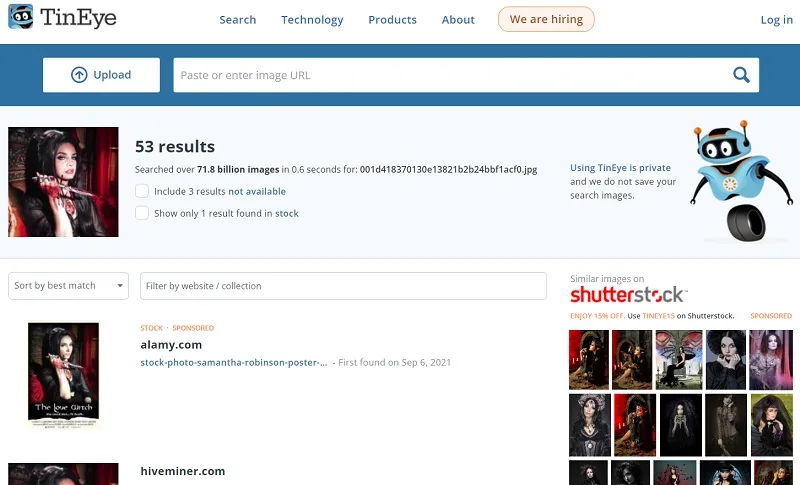Open the searched image thumbnail

pyautogui.click(x=63, y=182)
